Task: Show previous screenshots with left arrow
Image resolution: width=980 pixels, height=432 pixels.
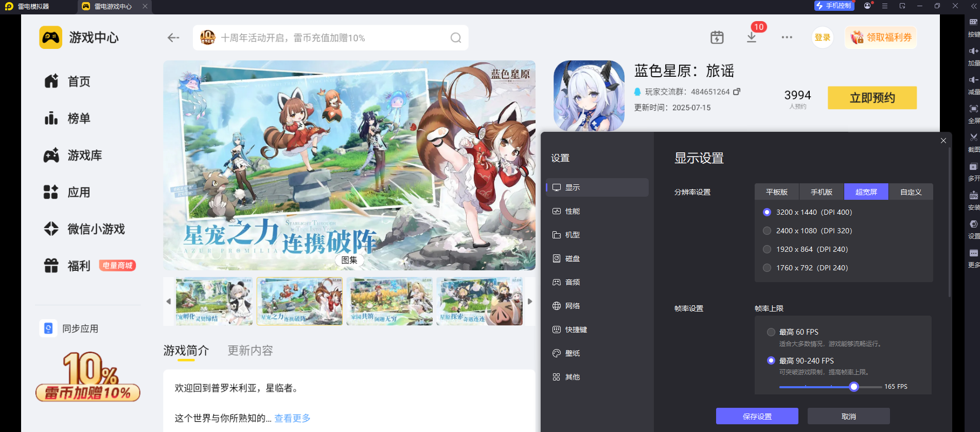Action: pyautogui.click(x=169, y=301)
